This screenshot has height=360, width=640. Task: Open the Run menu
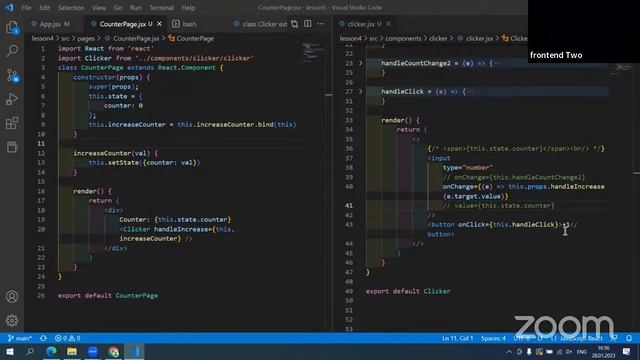point(136,8)
